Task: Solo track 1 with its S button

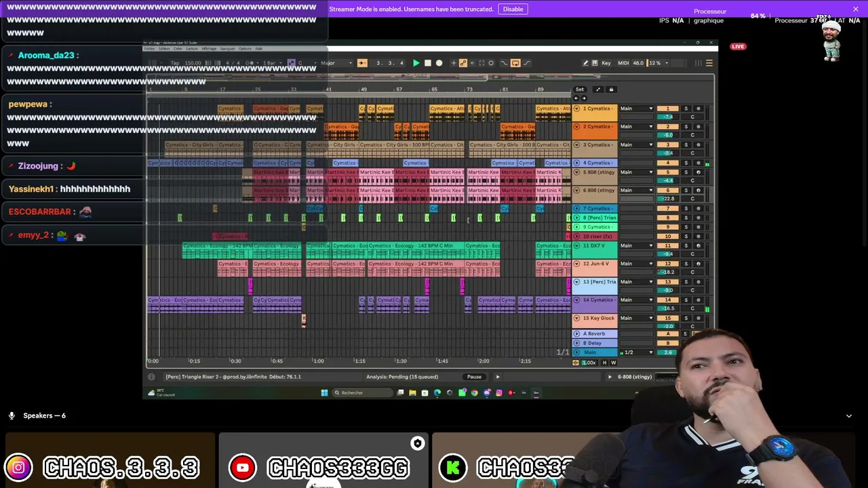Action: pos(686,108)
